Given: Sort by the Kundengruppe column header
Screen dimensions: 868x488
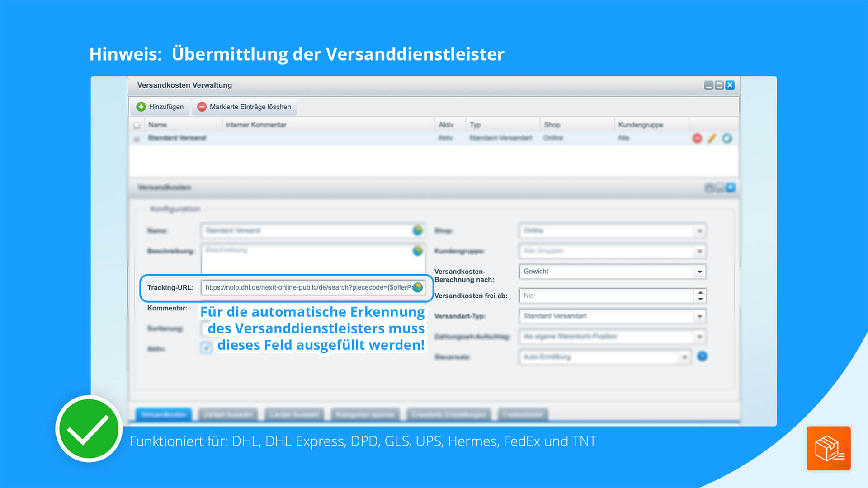Looking at the screenshot, I should (x=651, y=125).
